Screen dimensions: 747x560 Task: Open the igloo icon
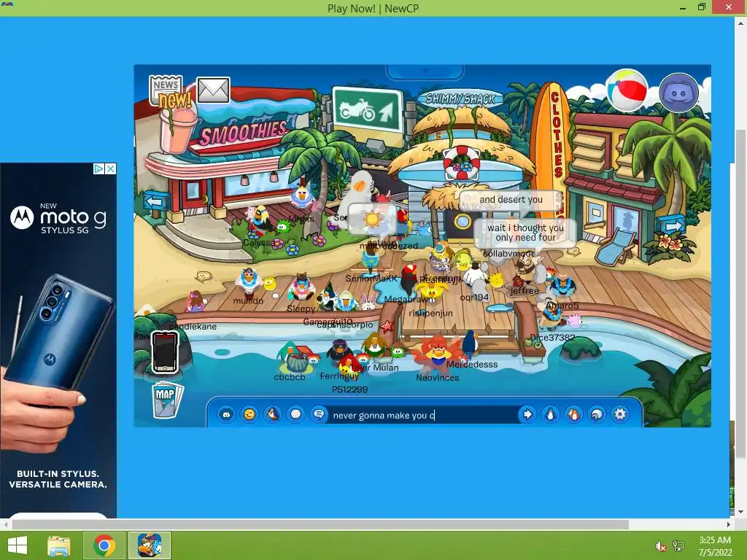click(x=597, y=415)
